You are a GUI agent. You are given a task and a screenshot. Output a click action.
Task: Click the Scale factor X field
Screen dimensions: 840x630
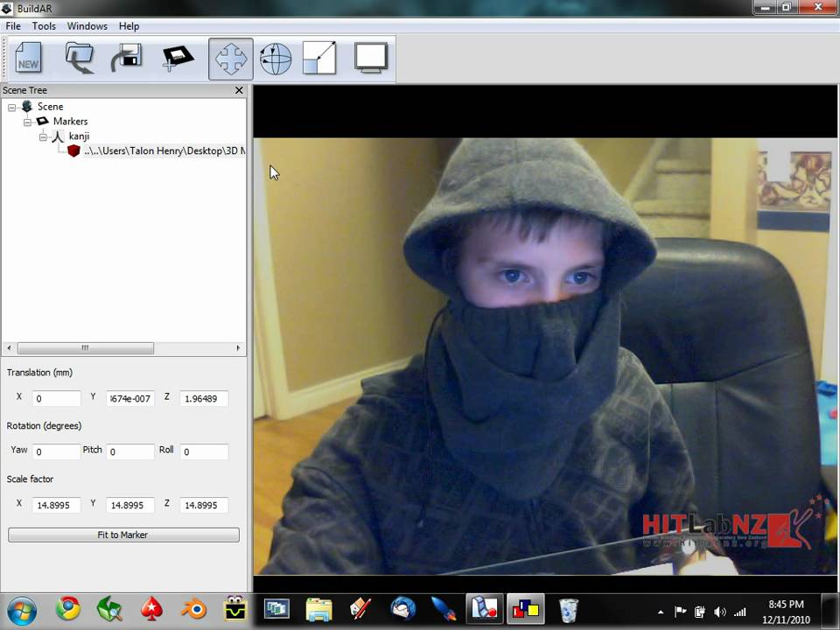(x=56, y=505)
